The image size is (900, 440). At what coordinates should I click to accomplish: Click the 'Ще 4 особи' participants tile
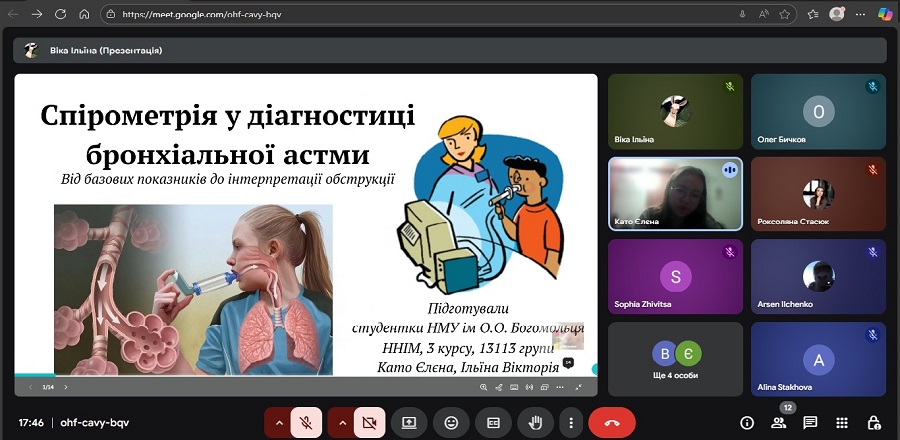(x=676, y=358)
